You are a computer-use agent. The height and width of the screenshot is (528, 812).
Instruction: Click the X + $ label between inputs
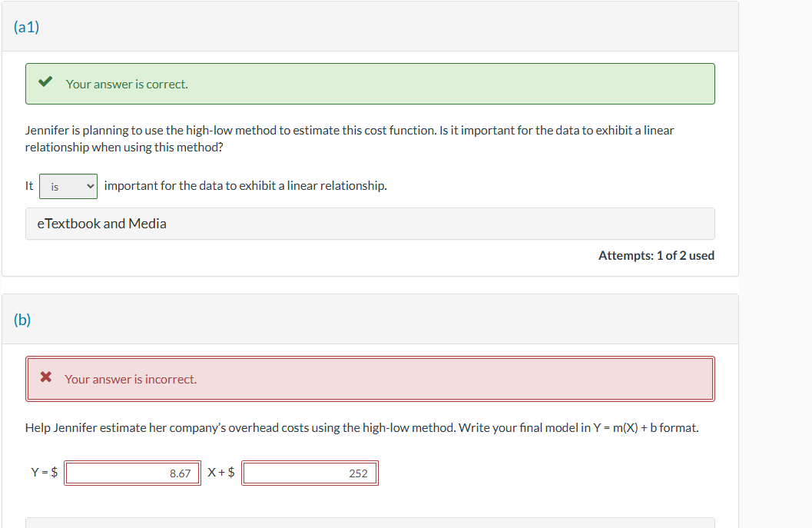point(220,472)
